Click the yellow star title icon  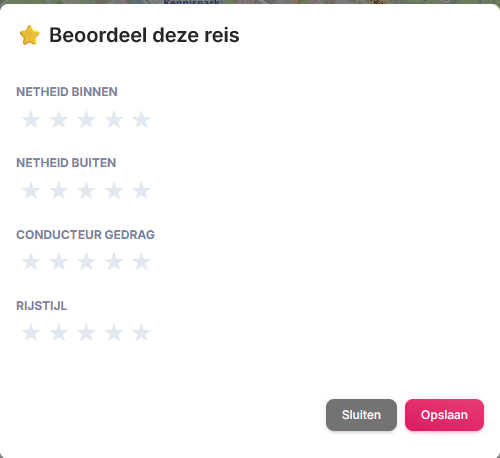click(30, 35)
